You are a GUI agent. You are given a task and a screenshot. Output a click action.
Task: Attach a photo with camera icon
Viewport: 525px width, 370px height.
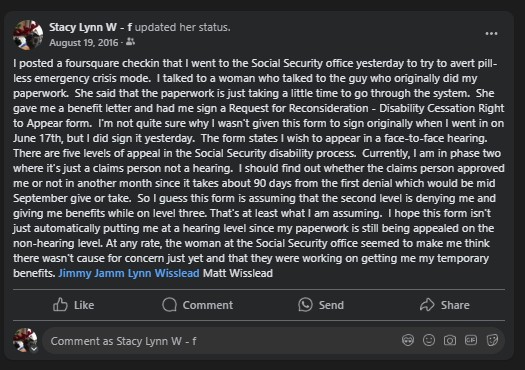pos(450,341)
